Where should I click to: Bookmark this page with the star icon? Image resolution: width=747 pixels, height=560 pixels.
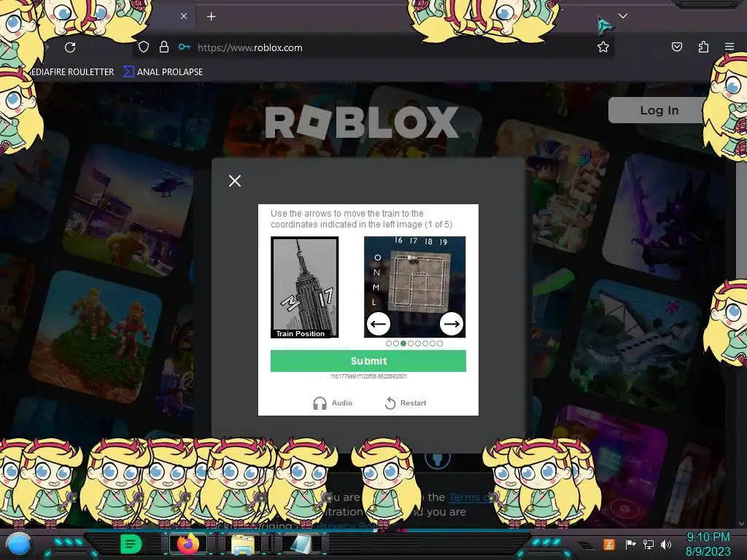(603, 47)
